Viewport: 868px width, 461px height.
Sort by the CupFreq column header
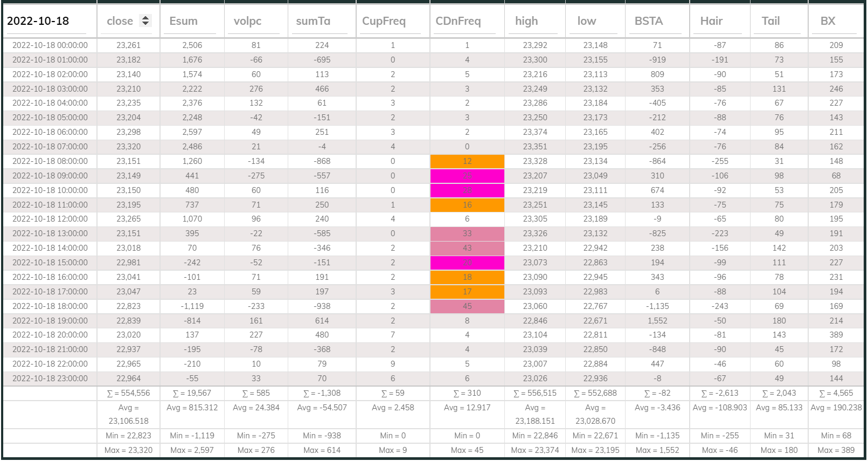pyautogui.click(x=384, y=21)
